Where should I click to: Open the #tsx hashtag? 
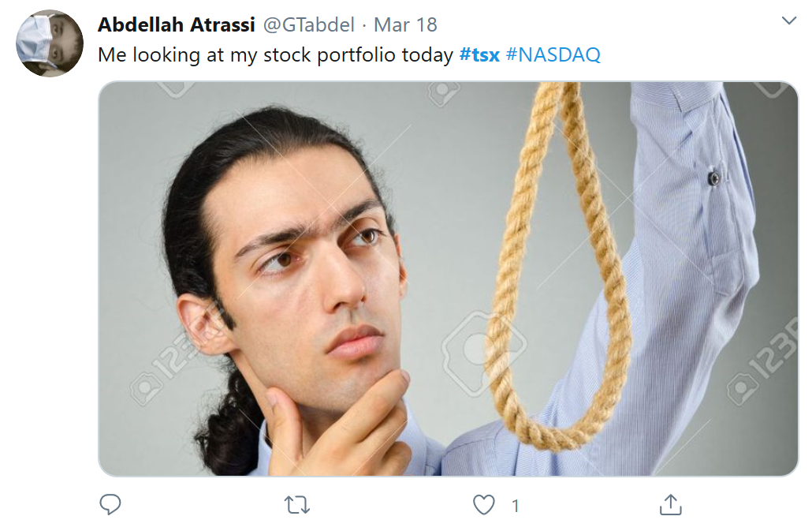point(479,54)
